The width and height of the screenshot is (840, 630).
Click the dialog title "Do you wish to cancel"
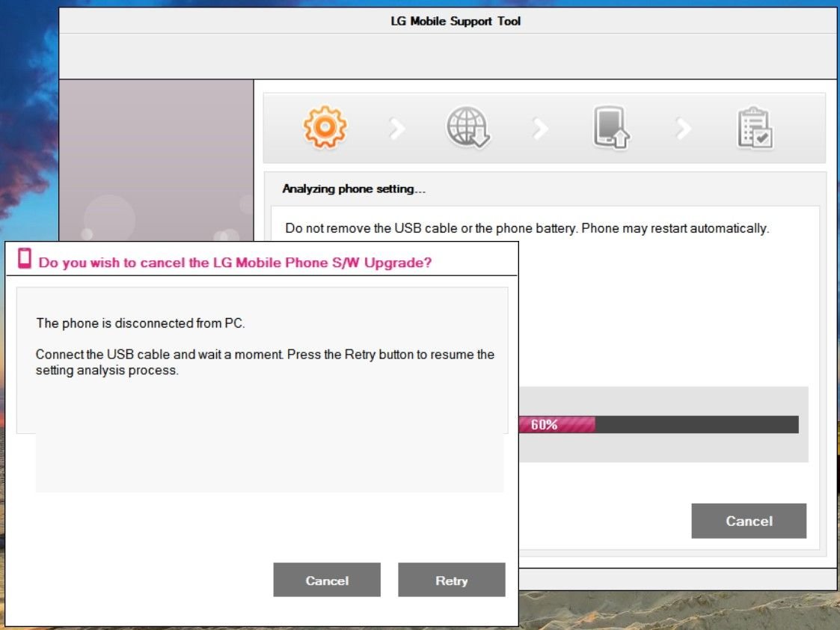(x=235, y=263)
